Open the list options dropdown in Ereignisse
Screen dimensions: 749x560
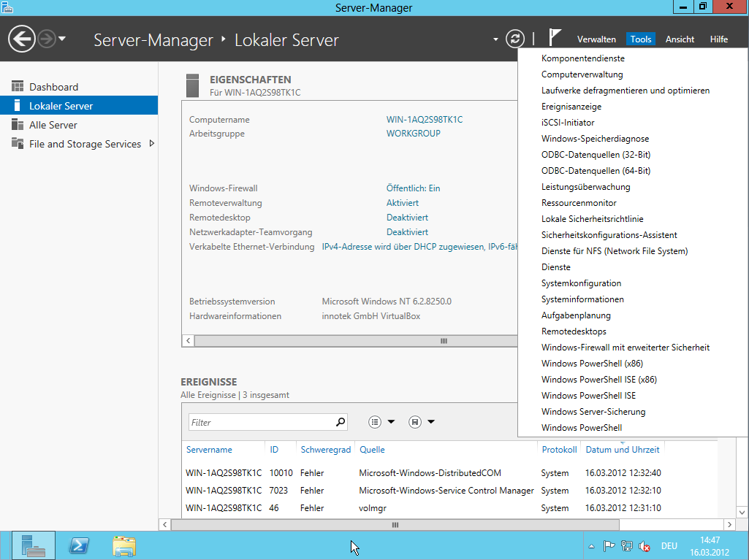[381, 422]
